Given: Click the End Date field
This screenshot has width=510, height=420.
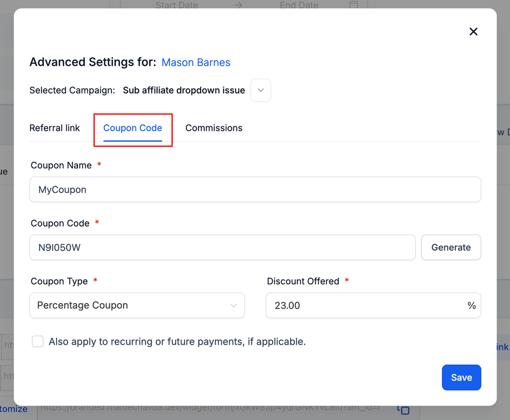Looking at the screenshot, I should [x=299, y=5].
